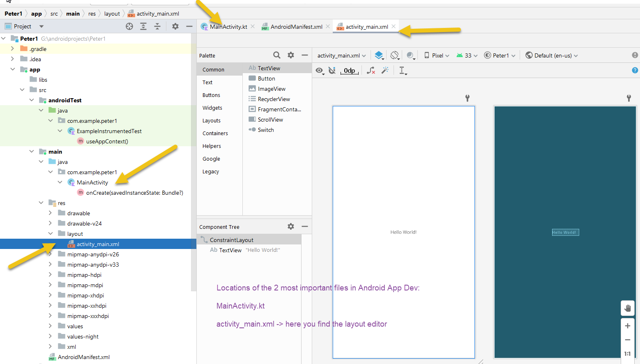Close the AndroidManifest.xml tab
This screenshot has width=640, height=364.
(328, 26)
